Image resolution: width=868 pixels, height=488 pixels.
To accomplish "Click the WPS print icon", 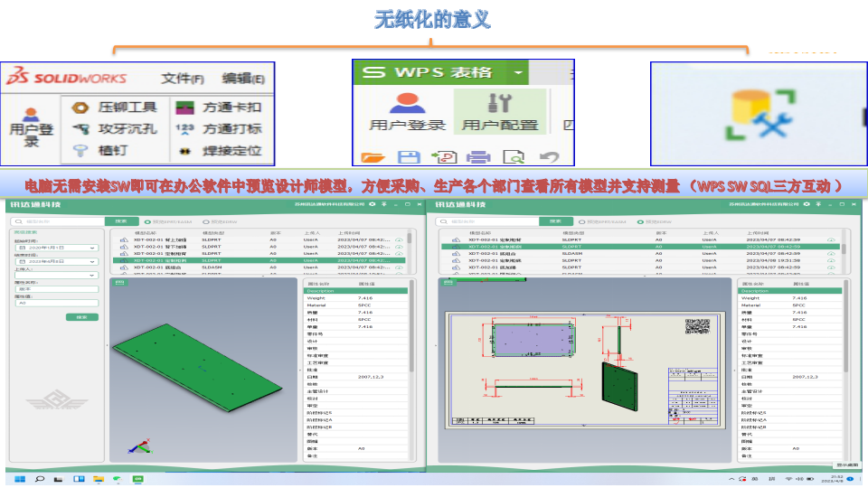I will (x=477, y=157).
